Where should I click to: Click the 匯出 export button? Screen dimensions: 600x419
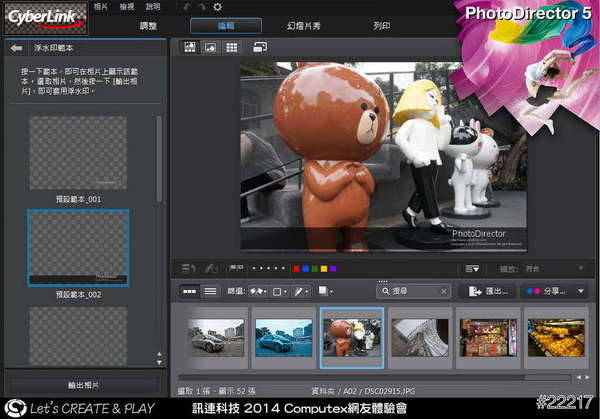[x=487, y=291]
